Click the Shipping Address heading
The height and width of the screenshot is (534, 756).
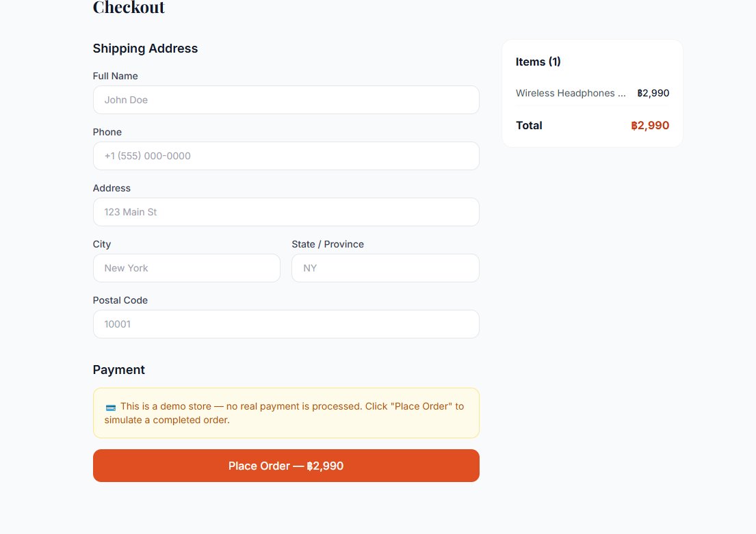(145, 49)
